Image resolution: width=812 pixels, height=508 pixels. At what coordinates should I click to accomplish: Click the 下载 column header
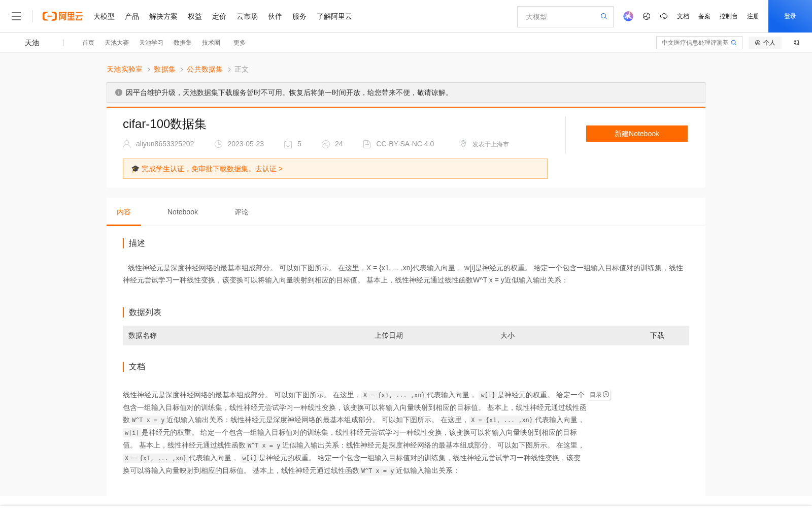tap(657, 335)
